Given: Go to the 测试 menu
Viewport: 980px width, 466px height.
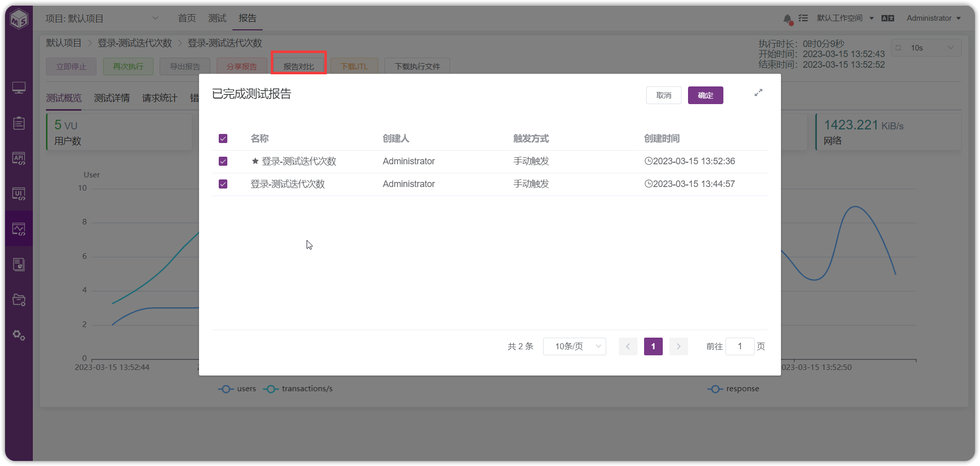Looking at the screenshot, I should pos(217,18).
